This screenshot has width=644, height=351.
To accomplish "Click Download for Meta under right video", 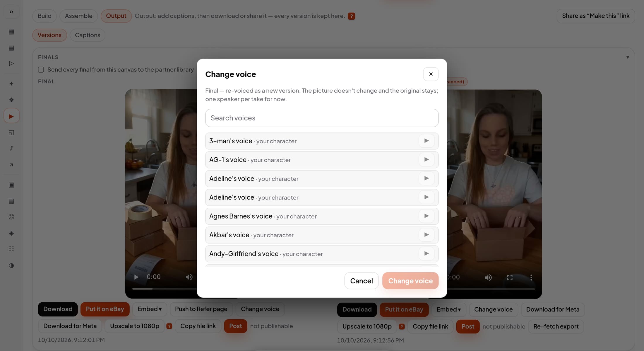I will pos(553,310).
